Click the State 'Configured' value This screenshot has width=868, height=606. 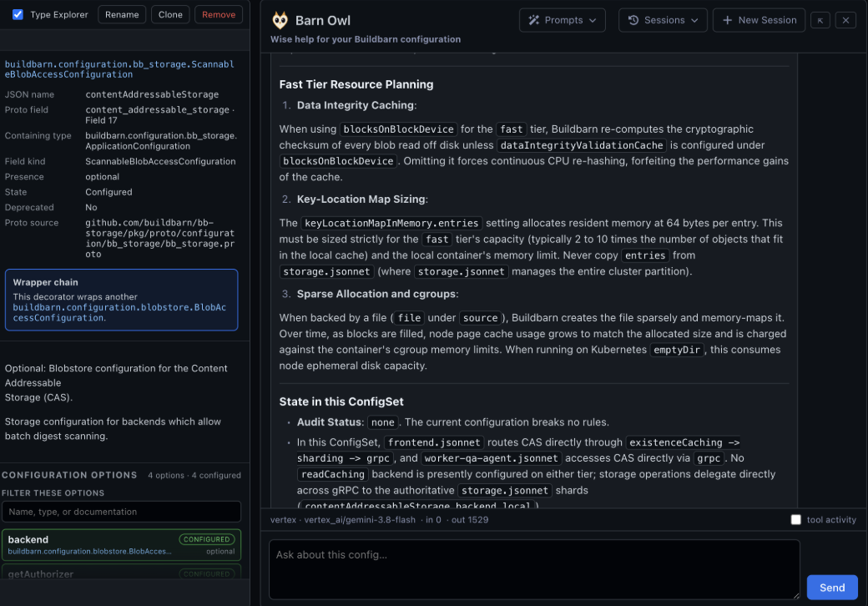(108, 192)
